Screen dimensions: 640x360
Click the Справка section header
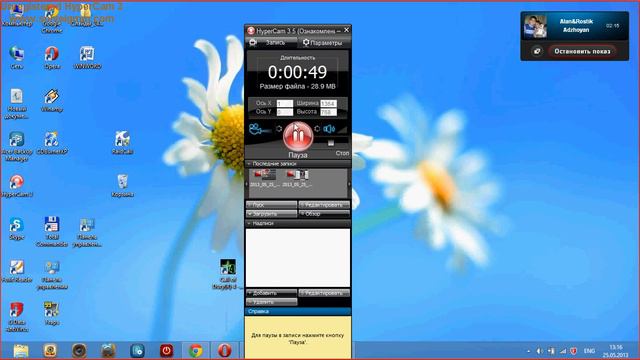(298, 311)
